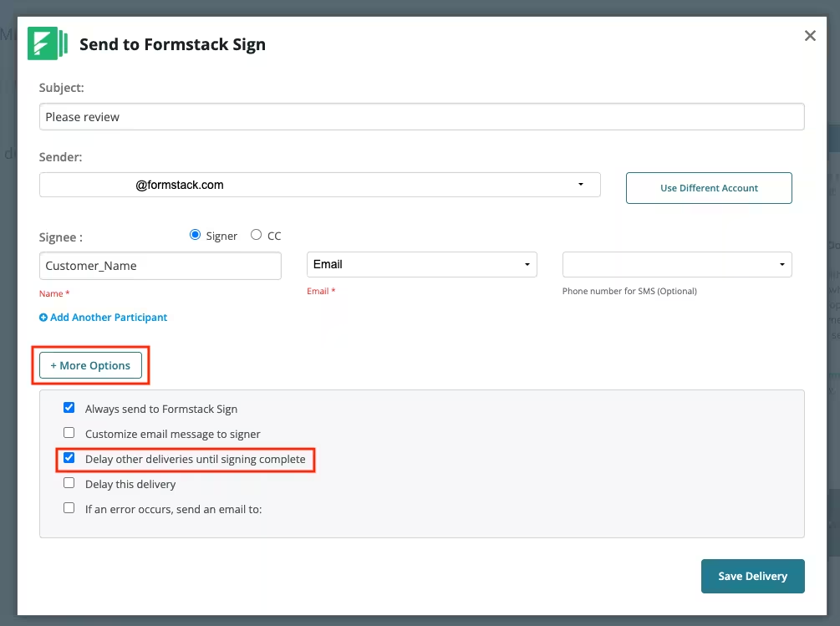Image resolution: width=840 pixels, height=626 pixels.
Task: Click the plus icon beside Add Another Participant
Action: (43, 317)
